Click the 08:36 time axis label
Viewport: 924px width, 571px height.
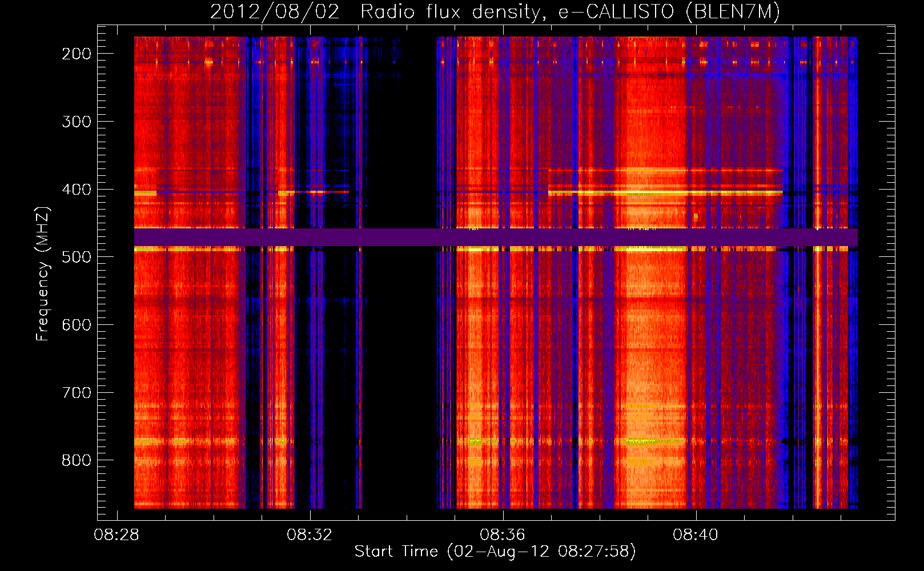coord(503,535)
